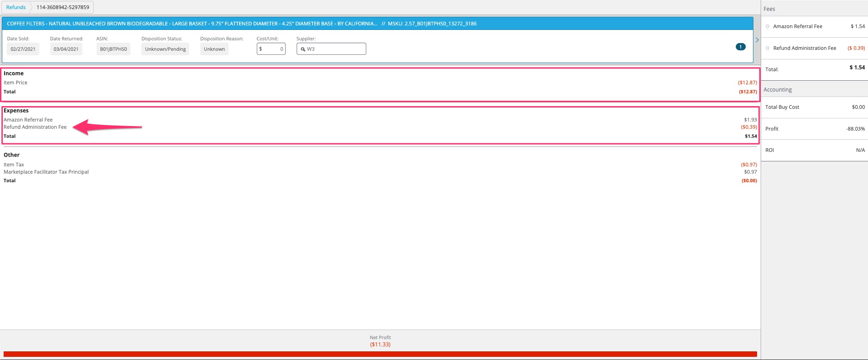This screenshot has width=868, height=360.
Task: Click Disposition Status Unknown/Pending
Action: click(165, 49)
